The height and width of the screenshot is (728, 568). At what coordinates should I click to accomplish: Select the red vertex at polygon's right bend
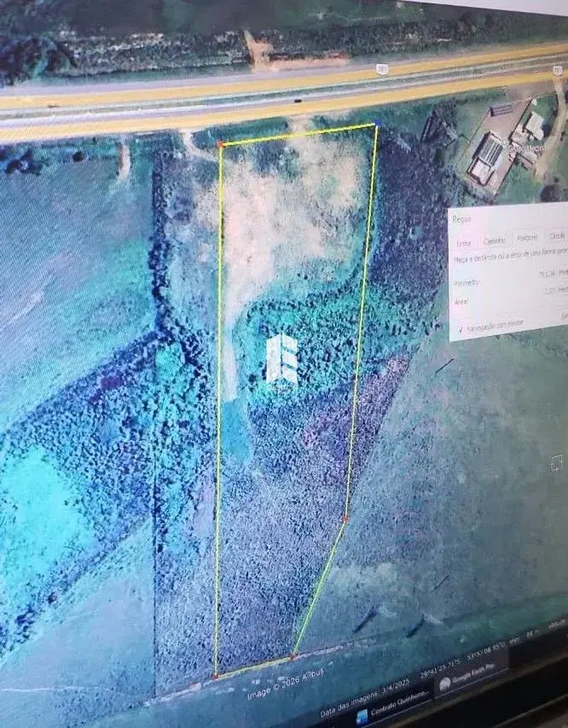coord(345,519)
